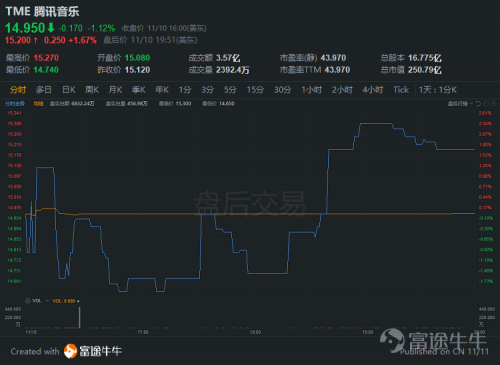This screenshot has height=365, width=500.
Task: Switch to the 1小时 hourly chart
Action: click(312, 90)
